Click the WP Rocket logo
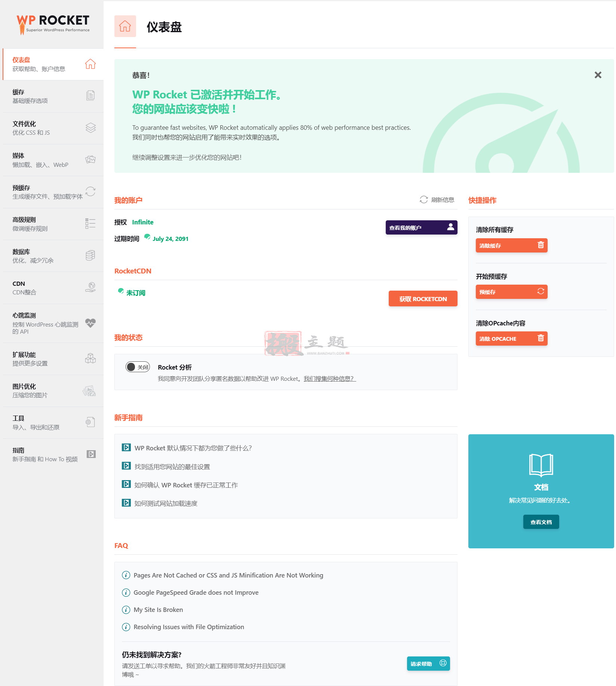The width and height of the screenshot is (616, 686). coord(53,24)
